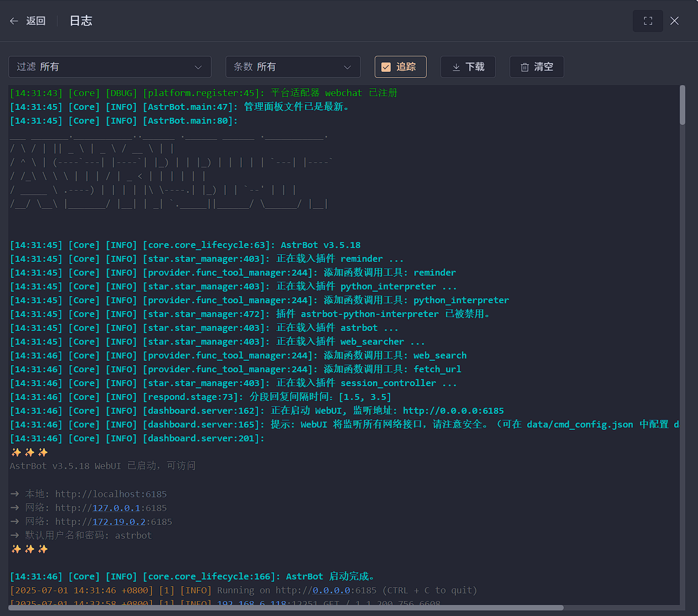This screenshot has height=616, width=698.
Task: Close the log panel with X
Action: pos(674,21)
